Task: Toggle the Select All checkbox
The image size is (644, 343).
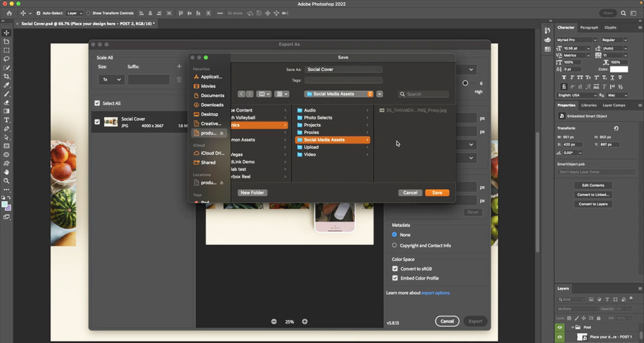Action: 97,104
